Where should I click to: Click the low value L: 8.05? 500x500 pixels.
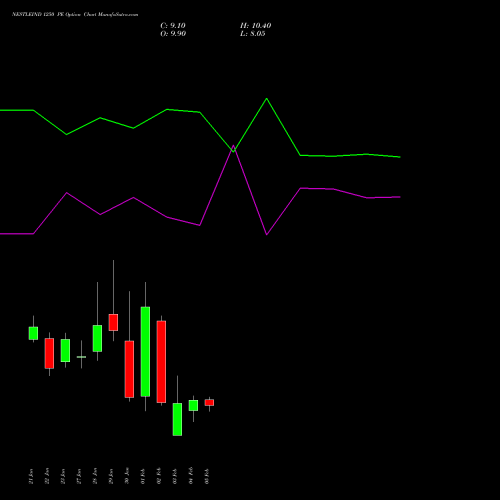[x=253, y=34]
